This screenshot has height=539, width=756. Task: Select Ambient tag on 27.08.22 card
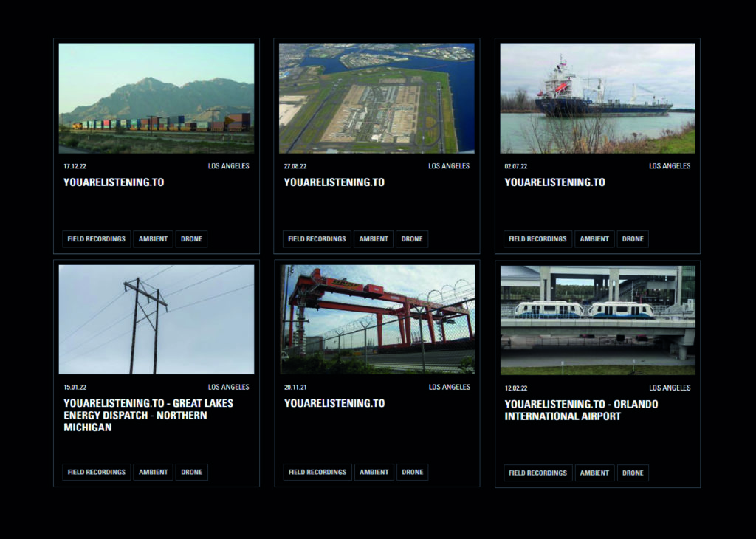pos(374,238)
